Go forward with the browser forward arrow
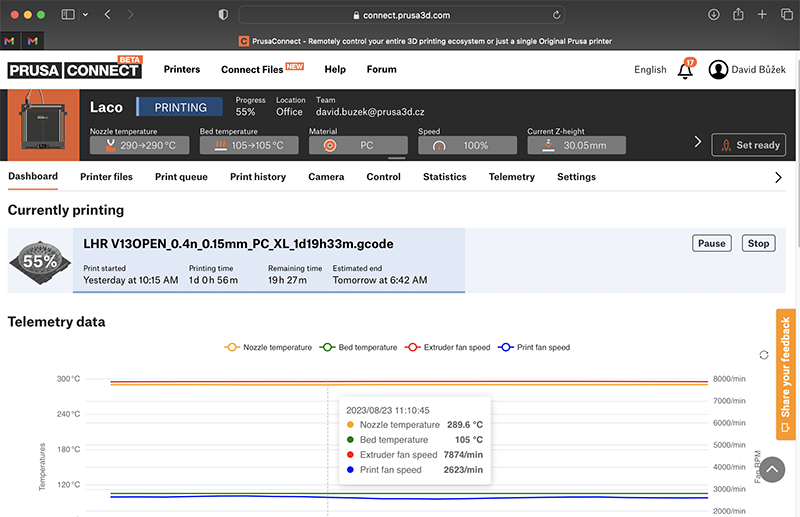This screenshot has width=800, height=517. click(131, 14)
